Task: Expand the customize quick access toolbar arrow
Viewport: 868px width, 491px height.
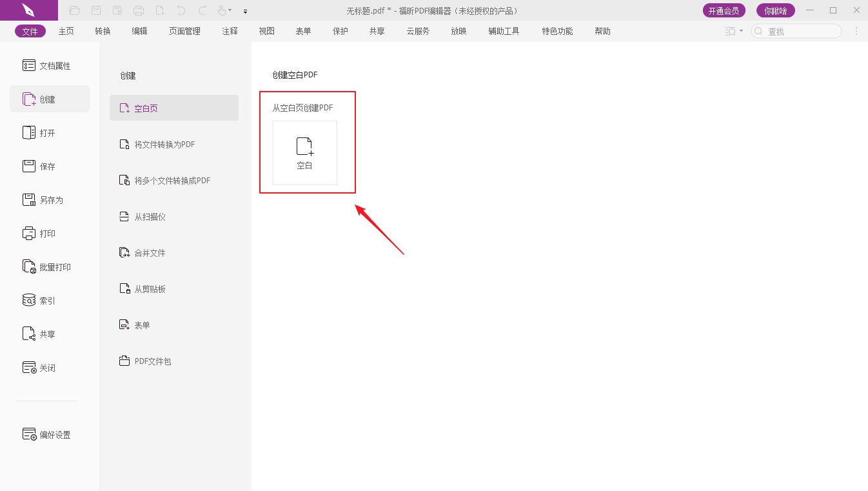Action: tap(245, 12)
